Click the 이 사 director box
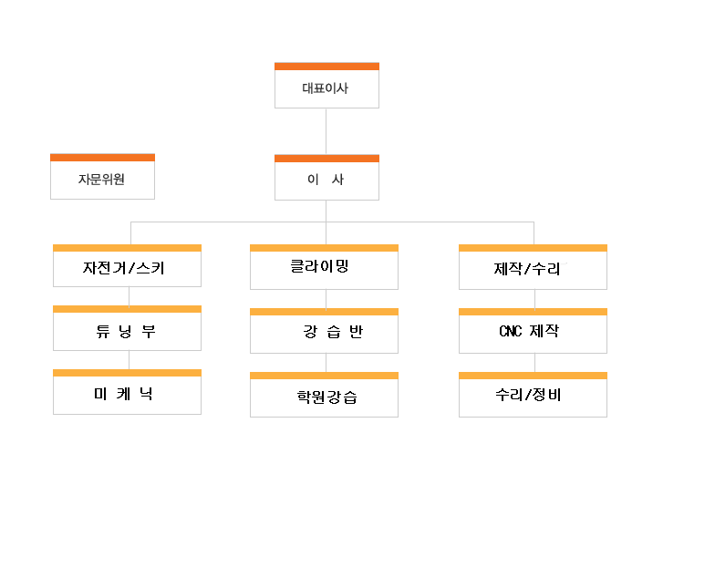 [x=326, y=177]
